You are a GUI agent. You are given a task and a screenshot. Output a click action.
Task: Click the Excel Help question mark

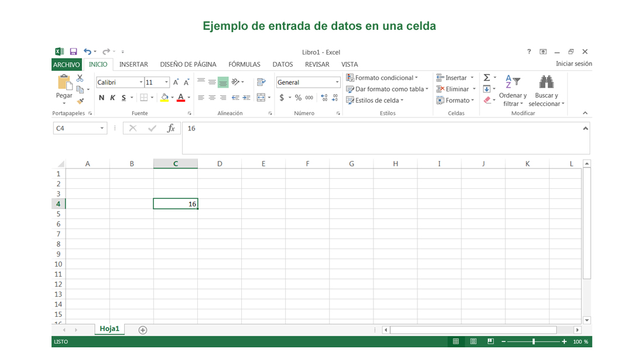[x=529, y=51]
